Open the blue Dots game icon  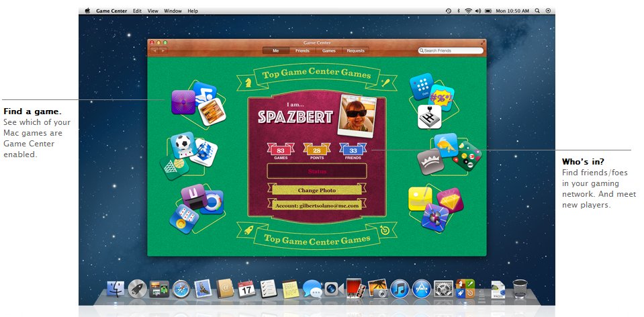tap(422, 87)
